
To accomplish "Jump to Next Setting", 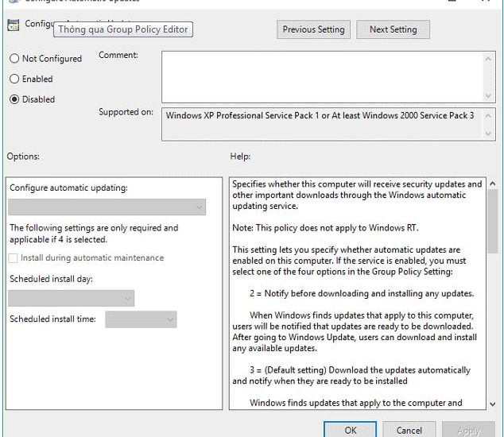I will point(393,30).
